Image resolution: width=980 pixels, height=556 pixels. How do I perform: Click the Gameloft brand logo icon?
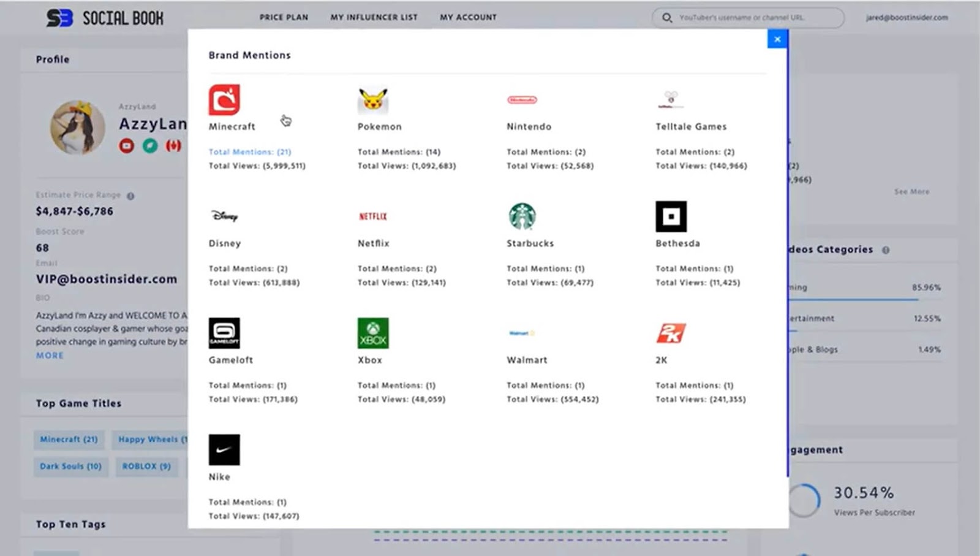pos(224,333)
